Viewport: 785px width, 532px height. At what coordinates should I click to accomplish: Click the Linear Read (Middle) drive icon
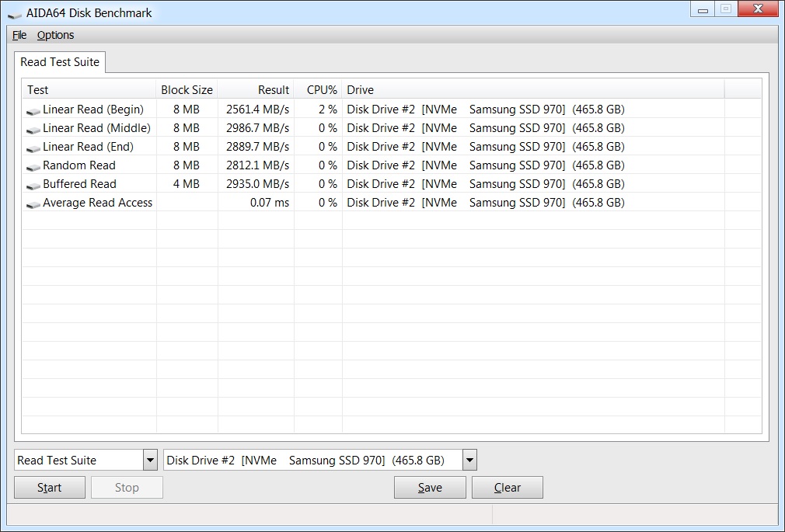coord(33,129)
